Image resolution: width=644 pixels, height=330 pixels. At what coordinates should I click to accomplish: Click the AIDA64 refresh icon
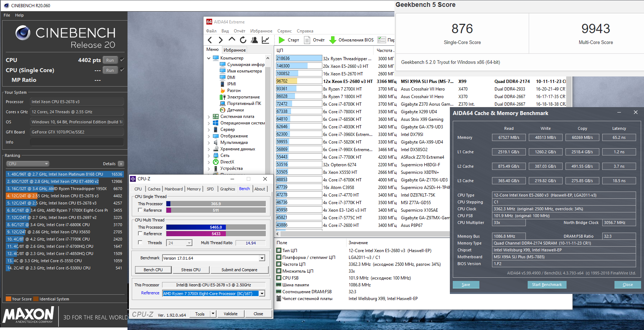[243, 40]
